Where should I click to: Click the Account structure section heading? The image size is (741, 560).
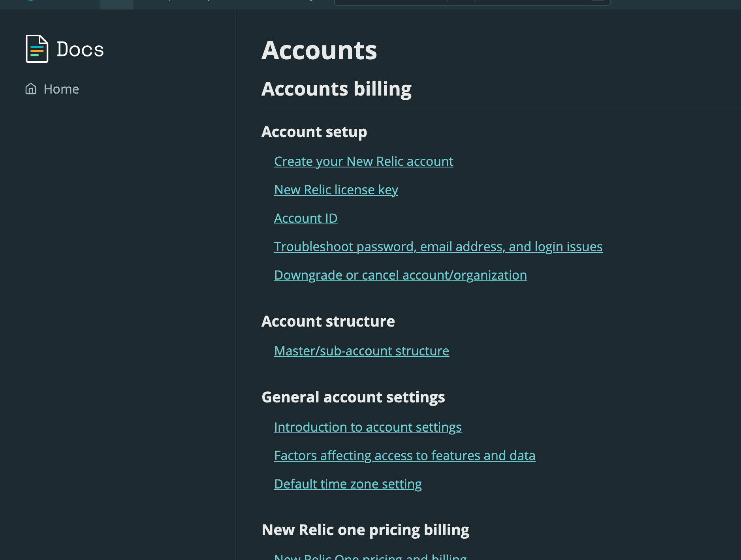pos(328,321)
